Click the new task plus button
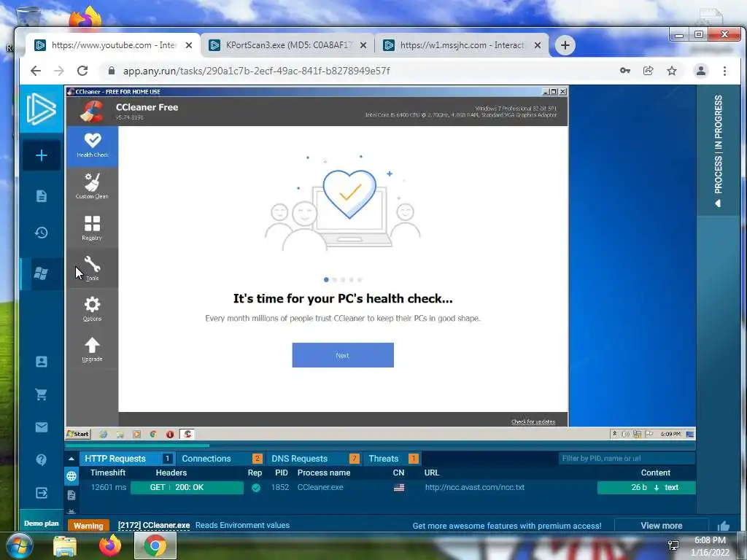 click(42, 155)
